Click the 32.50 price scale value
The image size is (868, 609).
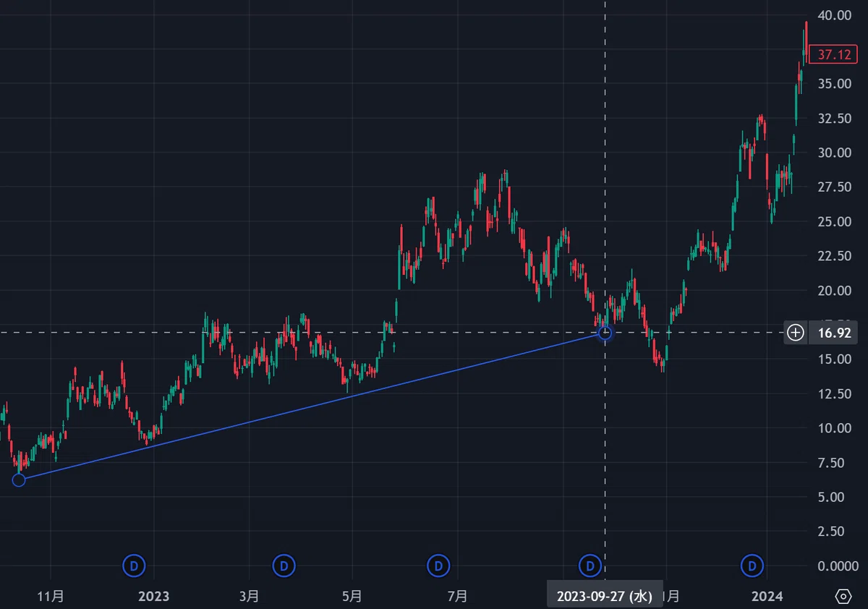pos(834,118)
